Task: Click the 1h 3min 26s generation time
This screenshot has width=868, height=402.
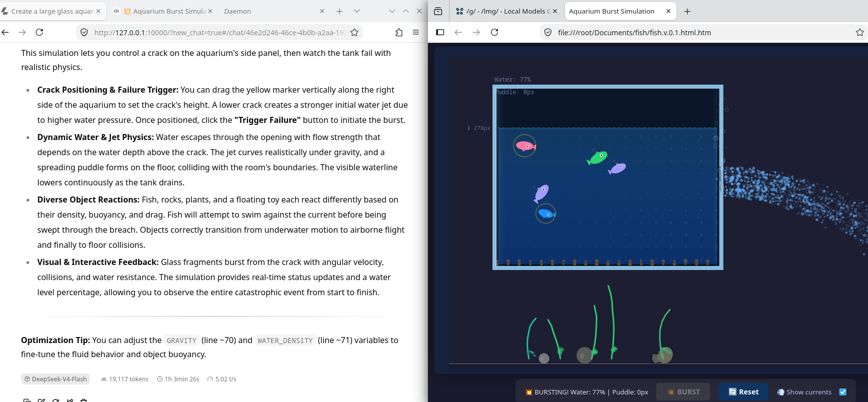Action: pos(178,379)
